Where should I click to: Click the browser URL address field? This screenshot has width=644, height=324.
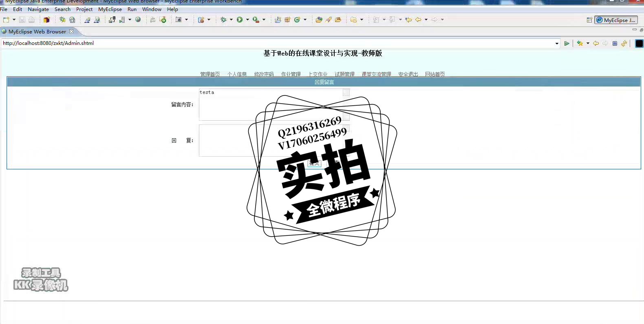pyautogui.click(x=278, y=43)
